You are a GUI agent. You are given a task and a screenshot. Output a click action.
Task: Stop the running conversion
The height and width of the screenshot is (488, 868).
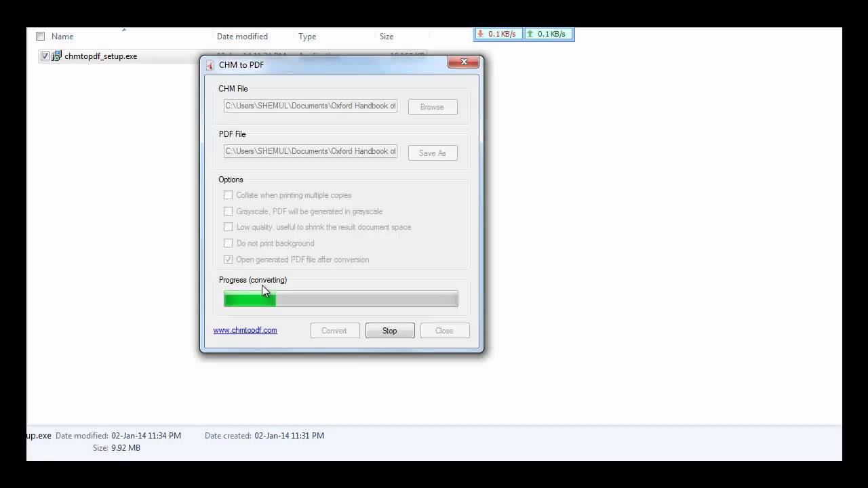pyautogui.click(x=389, y=331)
